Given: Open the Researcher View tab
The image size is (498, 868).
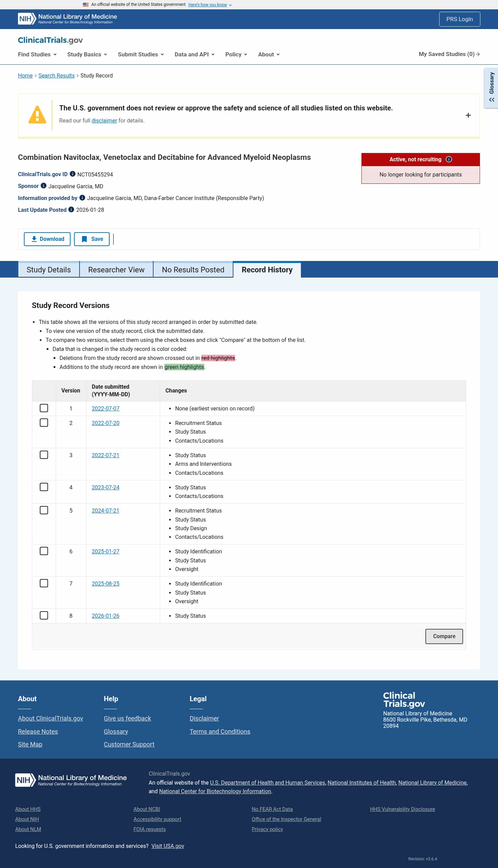Looking at the screenshot, I should 116,270.
